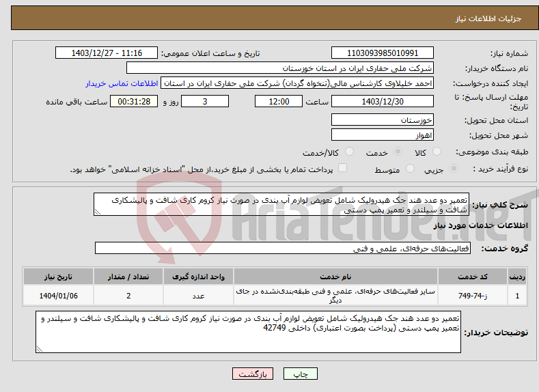Screen dimensions: 539x392
Task: Click the delivery city field اهواز
Action: tap(383, 135)
